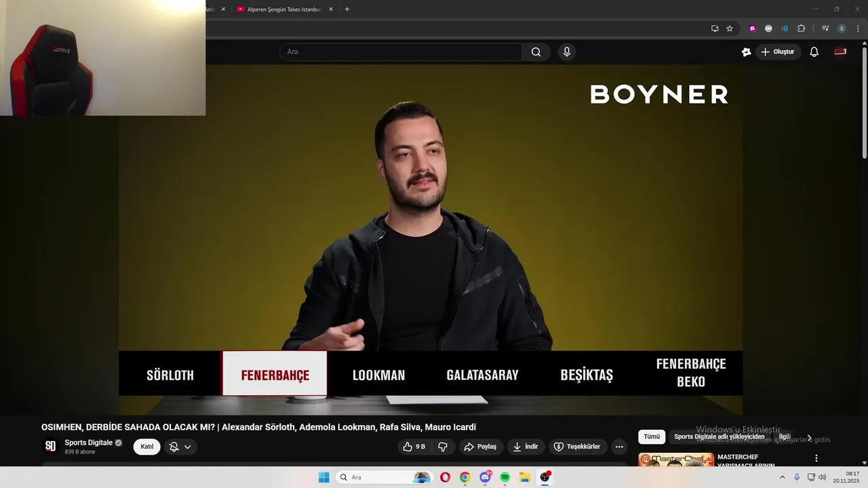This screenshot has width=868, height=488.
Task: Bookmark this page with the star icon
Action: pyautogui.click(x=730, y=28)
